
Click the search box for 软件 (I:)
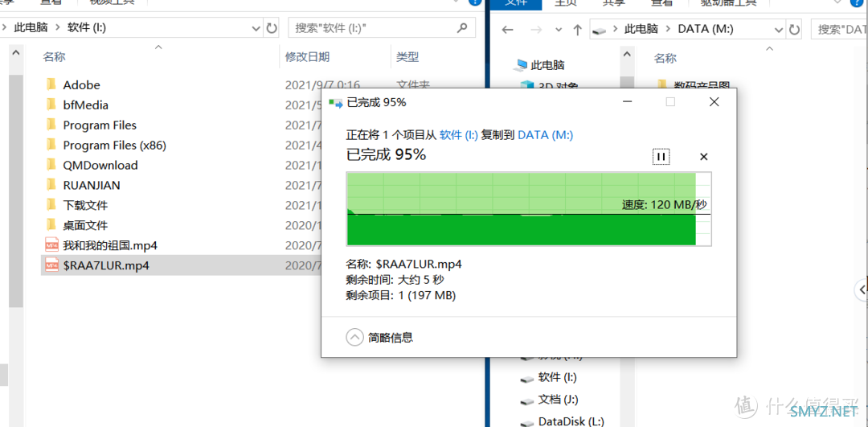382,27
